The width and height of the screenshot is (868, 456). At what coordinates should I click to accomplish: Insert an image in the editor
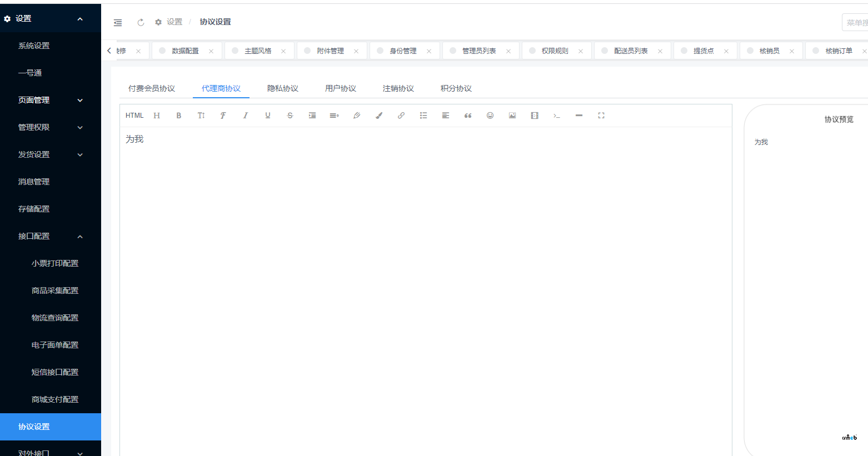click(x=512, y=115)
